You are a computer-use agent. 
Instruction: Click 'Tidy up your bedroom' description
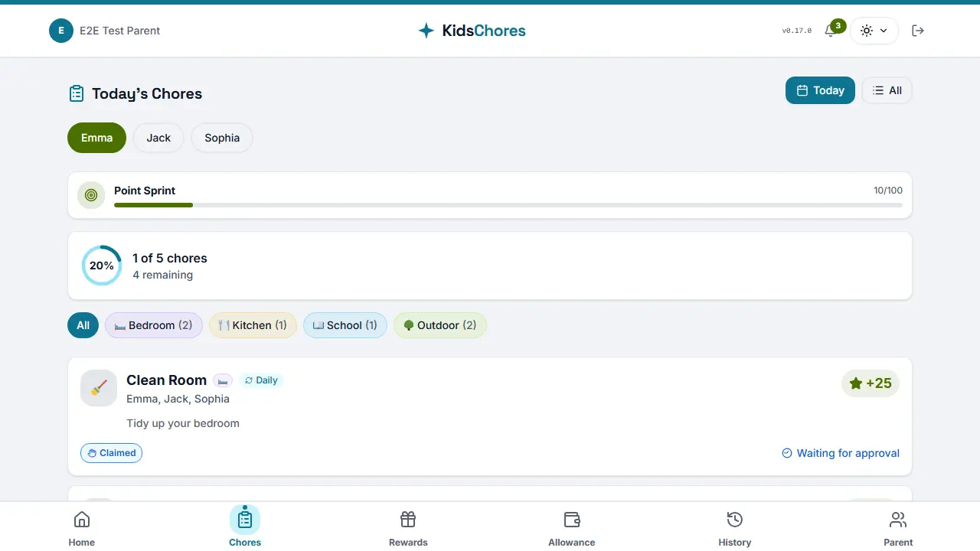pyautogui.click(x=183, y=423)
